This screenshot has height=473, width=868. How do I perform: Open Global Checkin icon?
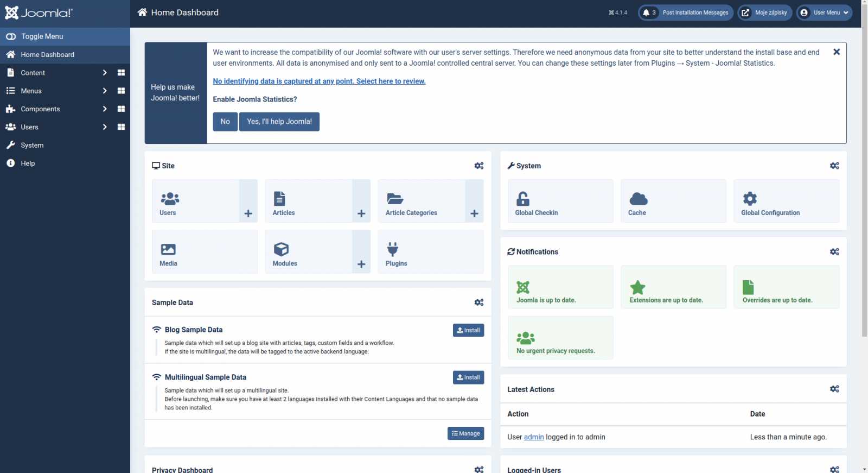pyautogui.click(x=560, y=201)
